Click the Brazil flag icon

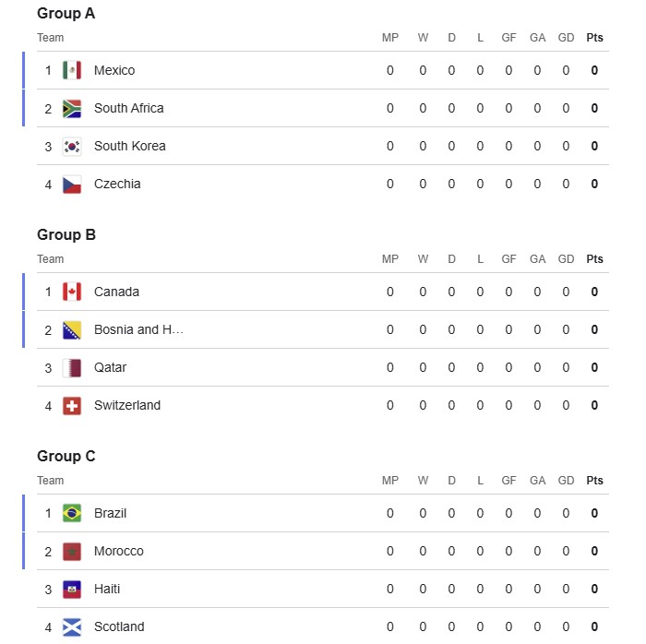tap(72, 513)
